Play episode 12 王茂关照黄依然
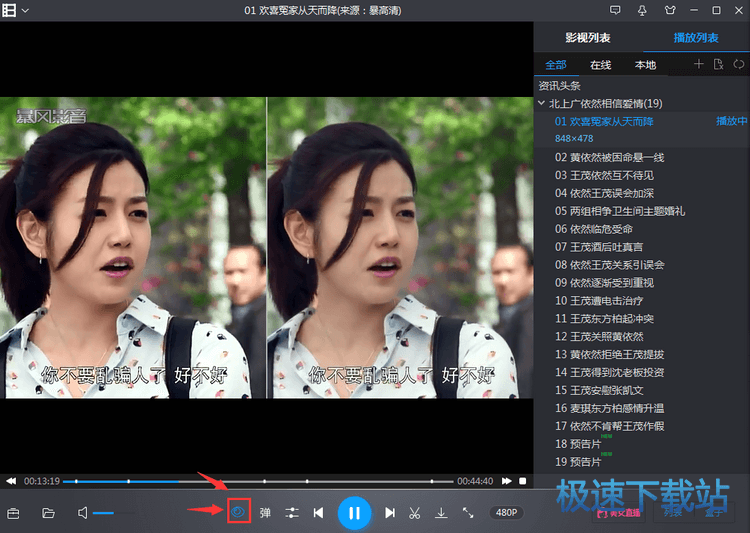 pos(599,336)
